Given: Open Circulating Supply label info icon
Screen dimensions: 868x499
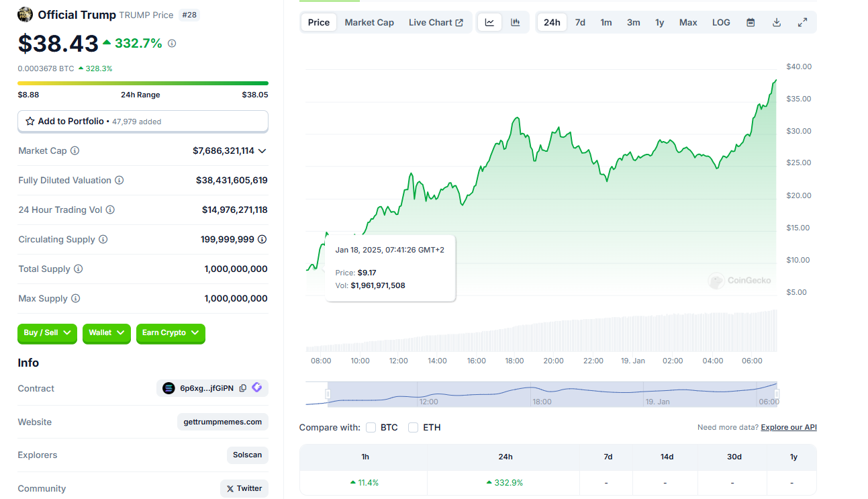Looking at the screenshot, I should (103, 240).
